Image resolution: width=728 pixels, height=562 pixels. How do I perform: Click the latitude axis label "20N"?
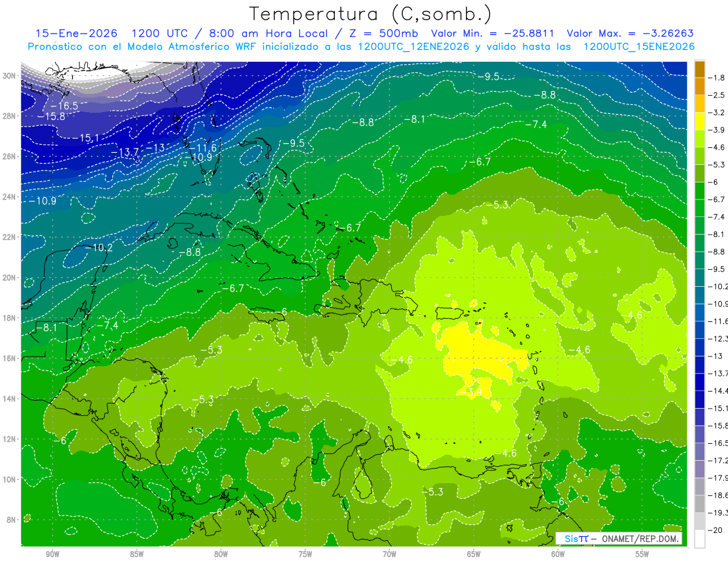tap(10, 277)
